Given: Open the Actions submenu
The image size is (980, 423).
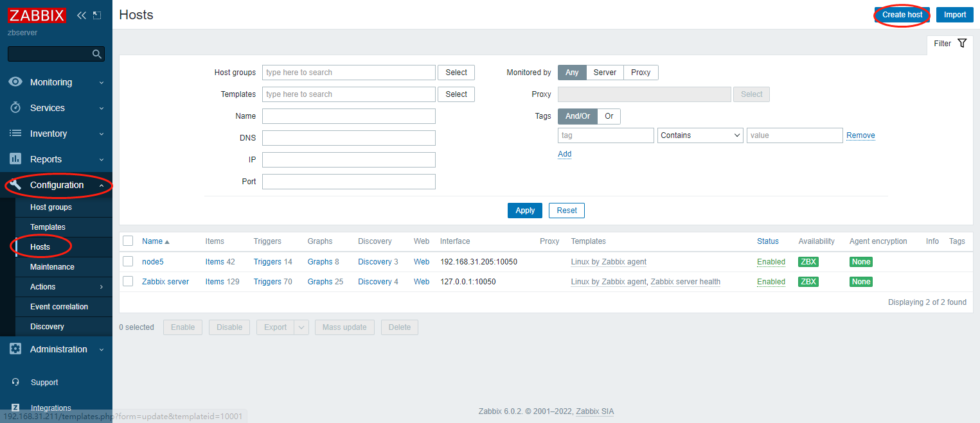Looking at the screenshot, I should click(64, 287).
